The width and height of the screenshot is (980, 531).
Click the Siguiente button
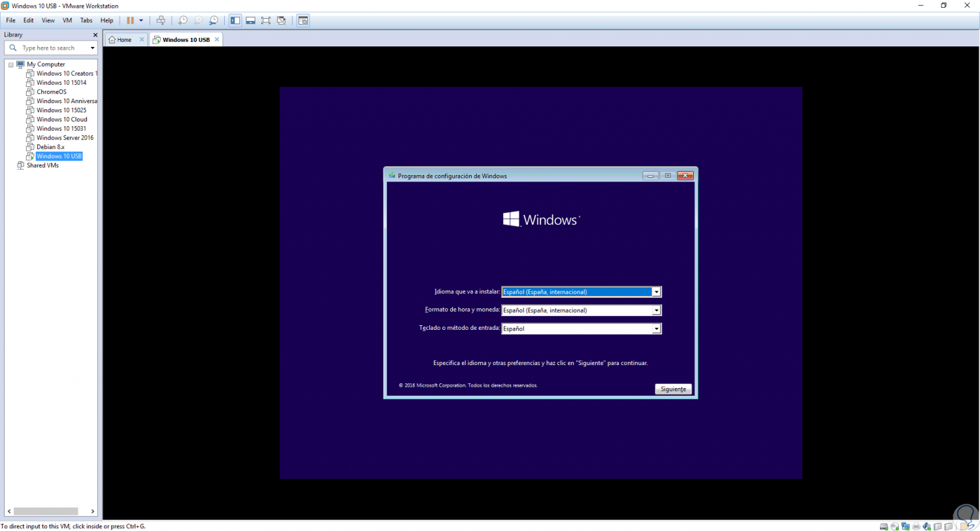[673, 389]
